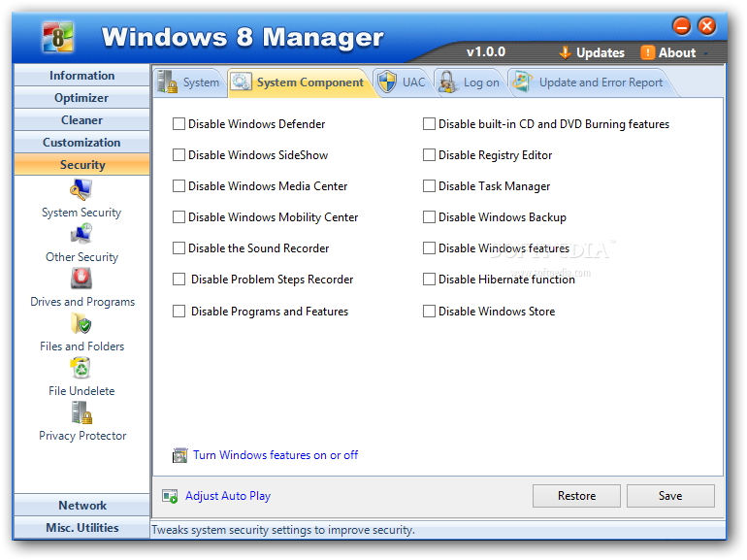
Task: Open File Undelete recycle icon
Action: (x=81, y=368)
